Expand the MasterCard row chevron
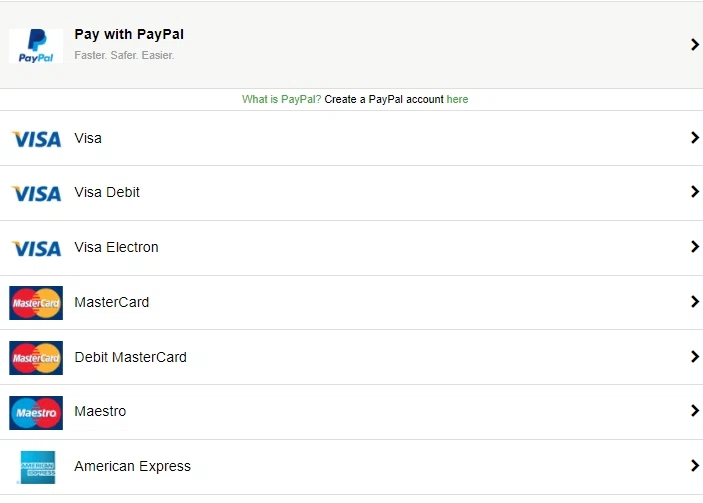703x503 pixels. (x=695, y=302)
